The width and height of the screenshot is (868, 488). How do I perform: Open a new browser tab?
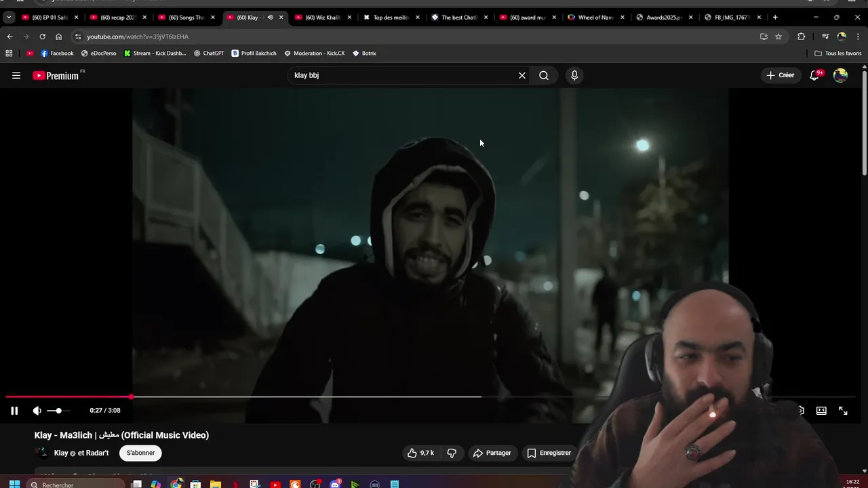[775, 17]
